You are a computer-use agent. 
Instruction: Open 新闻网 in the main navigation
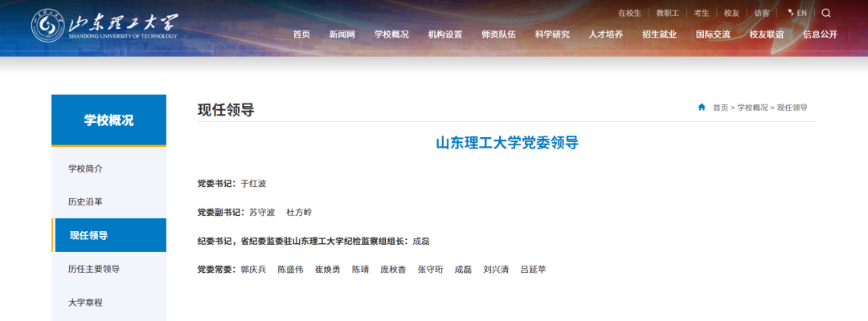(342, 35)
